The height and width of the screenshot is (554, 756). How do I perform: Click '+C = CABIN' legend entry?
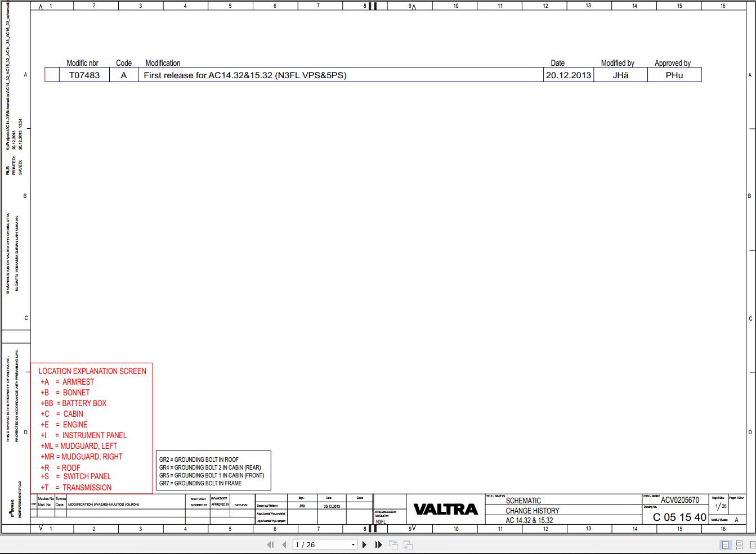61,414
